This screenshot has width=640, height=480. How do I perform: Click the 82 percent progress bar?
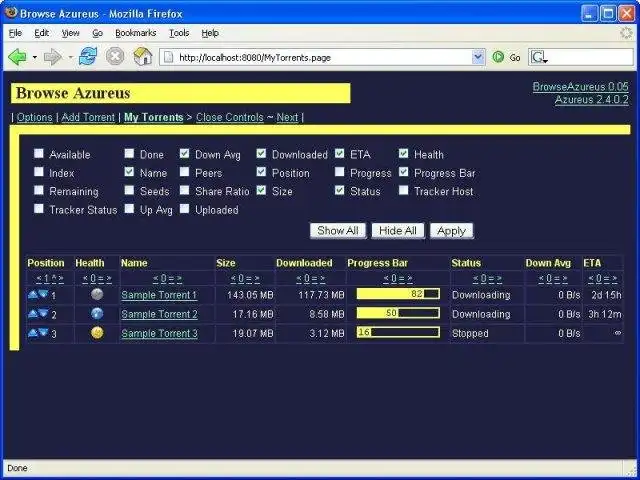398,294
